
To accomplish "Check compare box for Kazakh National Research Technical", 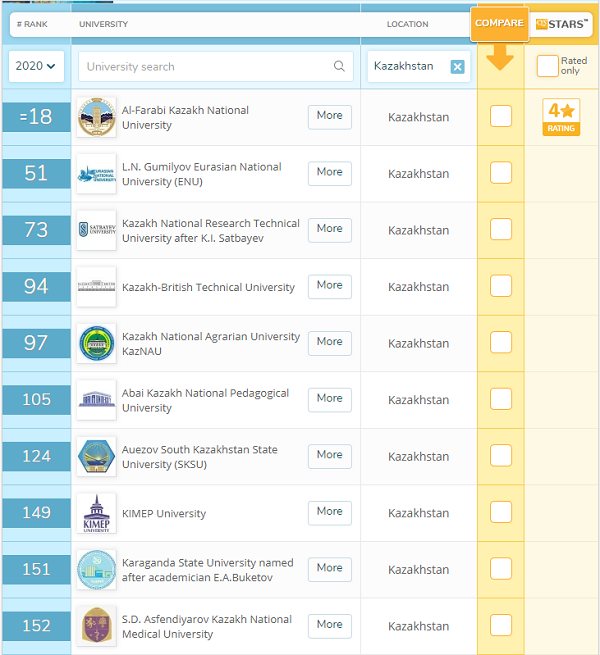I will (x=501, y=229).
